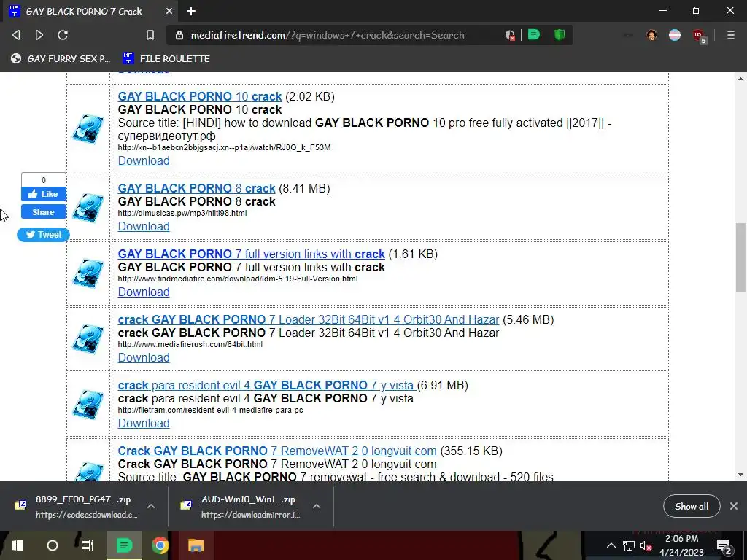Click the site lock icon in address bar
The width and height of the screenshot is (747, 560).
(179, 35)
